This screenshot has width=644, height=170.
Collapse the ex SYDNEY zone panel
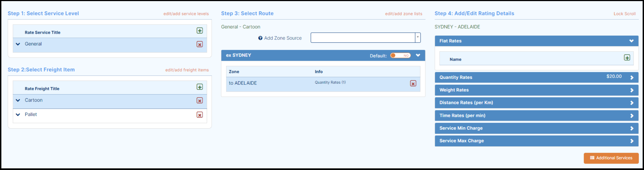point(418,55)
